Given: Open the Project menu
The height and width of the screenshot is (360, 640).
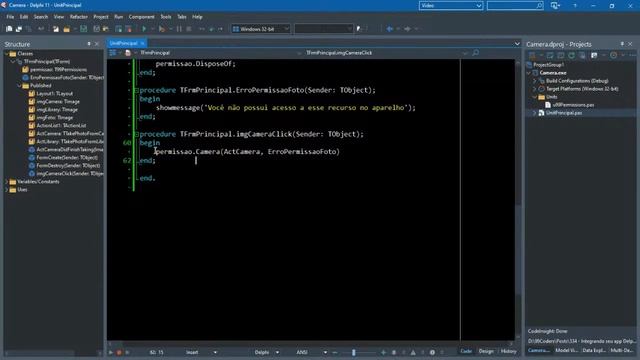Looking at the screenshot, I should click(101, 17).
